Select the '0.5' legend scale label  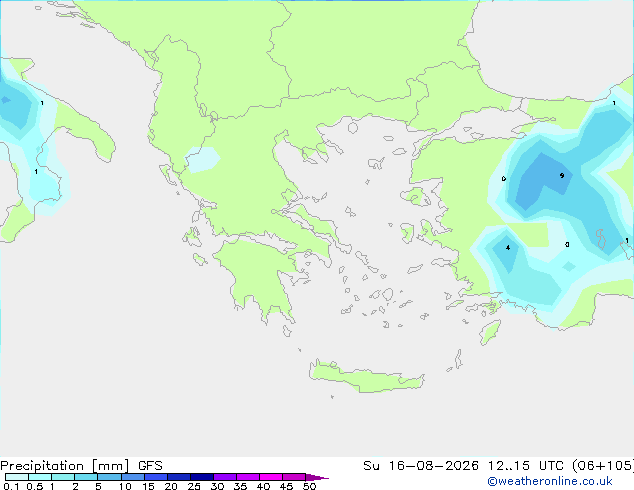click(x=35, y=486)
